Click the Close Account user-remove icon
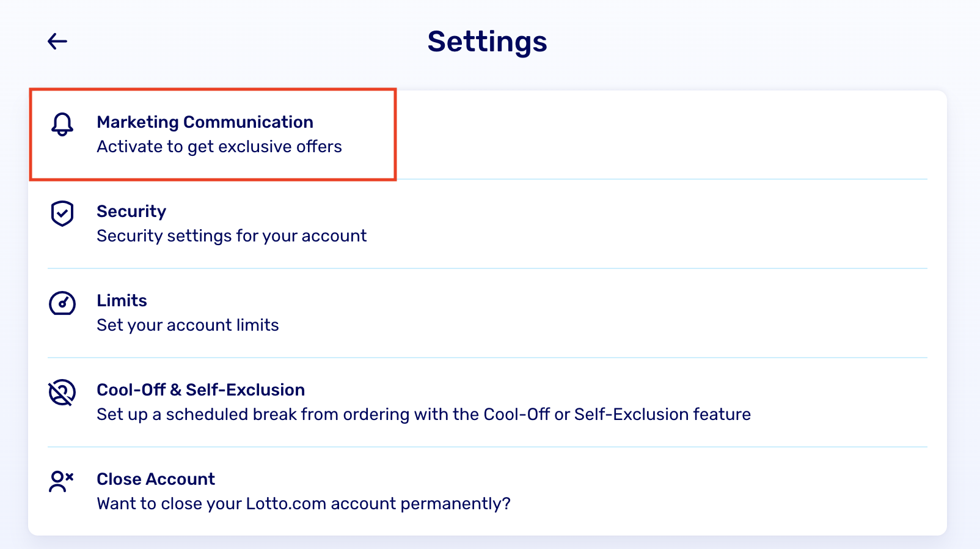The height and width of the screenshot is (549, 980). tap(61, 481)
